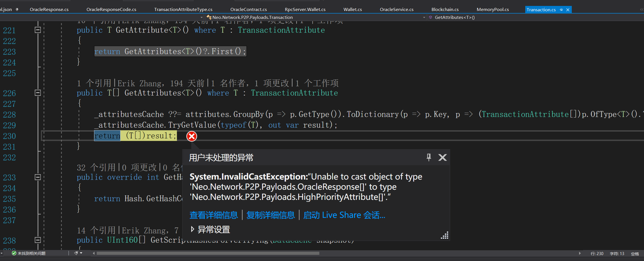Click 'UInt160[]' return type on line 238

coord(126,240)
